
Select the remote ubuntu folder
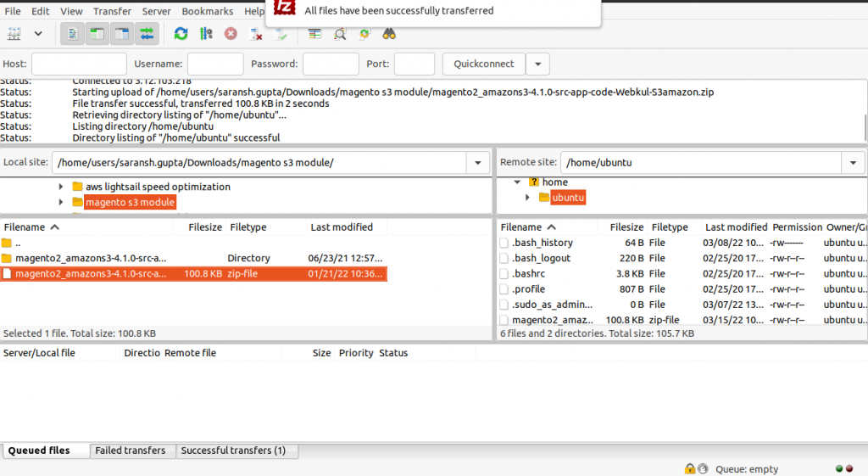pos(568,197)
